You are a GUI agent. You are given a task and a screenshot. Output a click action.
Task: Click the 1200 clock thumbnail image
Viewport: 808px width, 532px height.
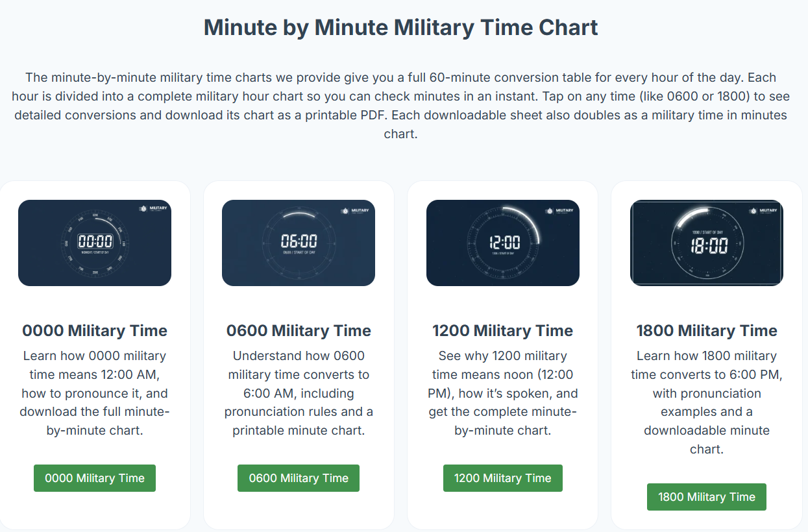coord(502,243)
